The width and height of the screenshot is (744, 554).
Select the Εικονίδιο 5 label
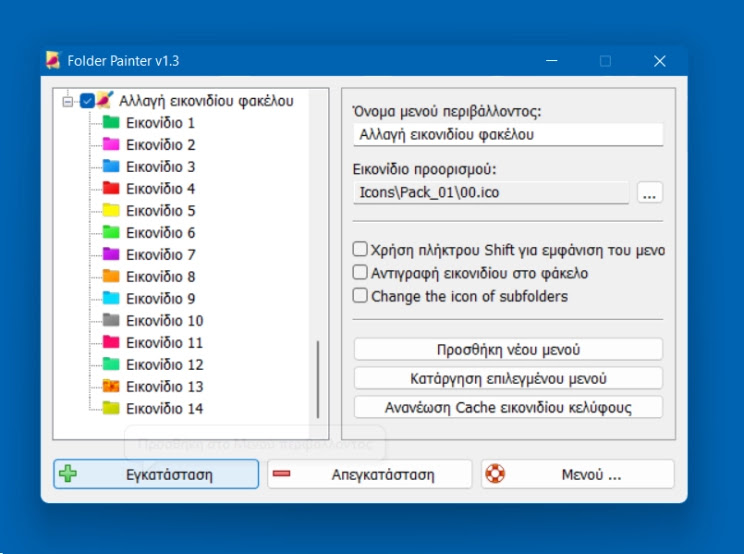160,211
